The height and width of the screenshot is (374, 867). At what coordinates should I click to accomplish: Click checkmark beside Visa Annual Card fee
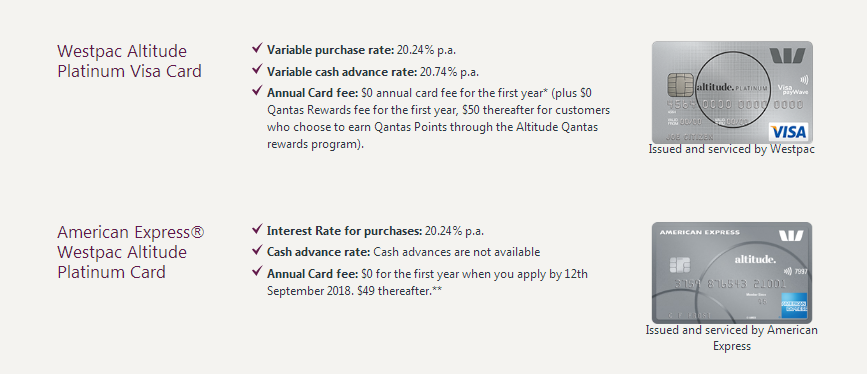[x=257, y=90]
